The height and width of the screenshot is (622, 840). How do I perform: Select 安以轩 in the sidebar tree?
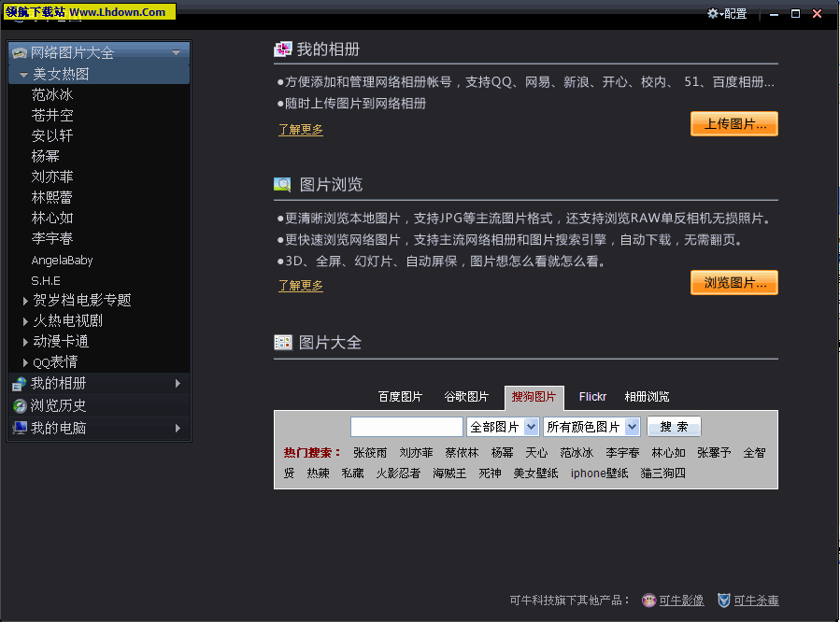(x=52, y=135)
